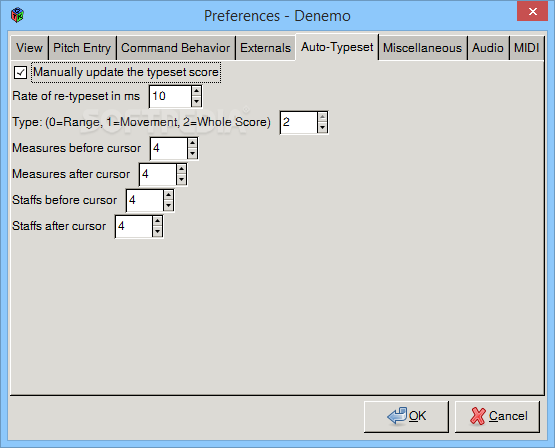555x448 pixels.
Task: Click the Measures before cursor field
Action: point(169,148)
